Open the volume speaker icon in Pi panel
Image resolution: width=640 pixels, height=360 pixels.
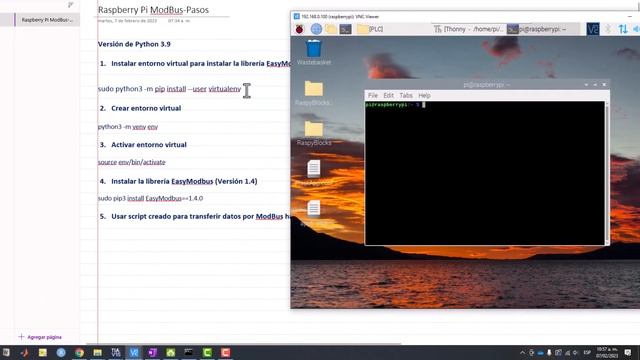click(x=636, y=29)
